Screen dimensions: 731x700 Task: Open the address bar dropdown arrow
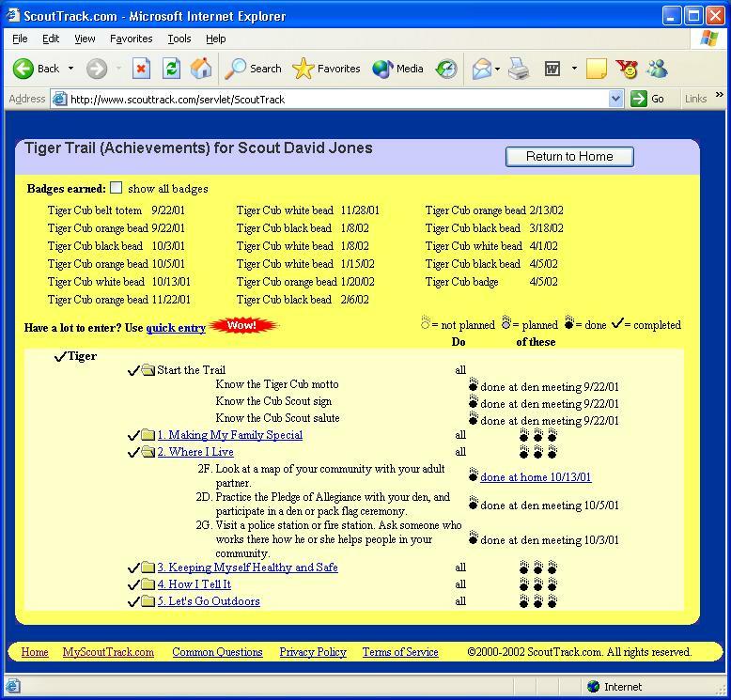615,99
